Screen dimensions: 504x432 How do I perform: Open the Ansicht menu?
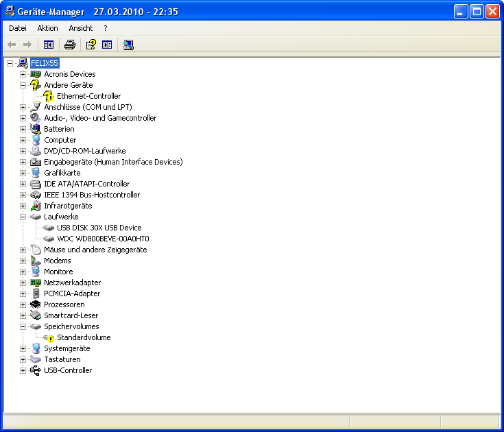[81, 28]
